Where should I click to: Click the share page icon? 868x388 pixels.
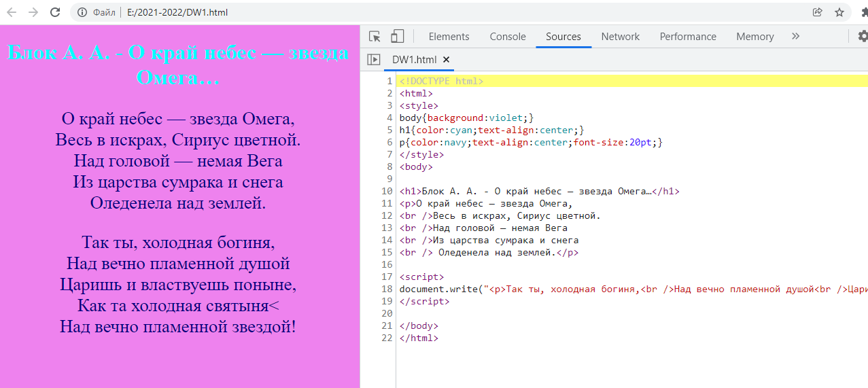(x=817, y=12)
